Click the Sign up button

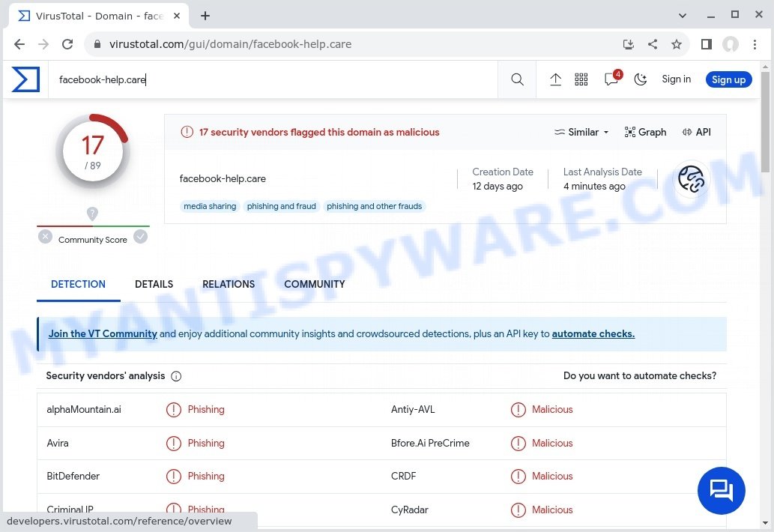(728, 79)
